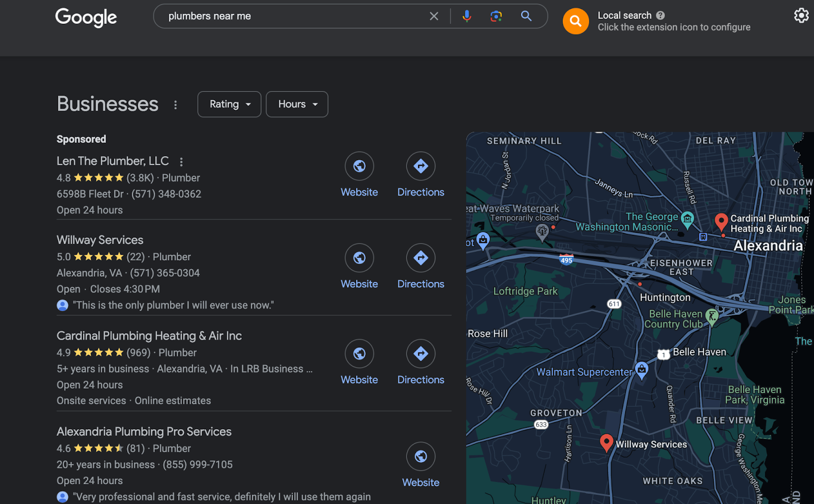Get directions to Cardinal Plumbing Heating & Air
814x504 pixels.
[x=420, y=354]
